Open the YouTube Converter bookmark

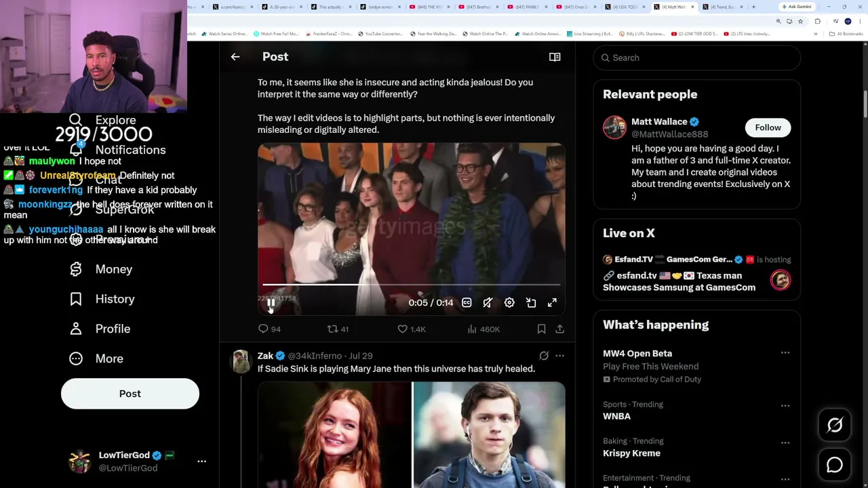point(380,34)
